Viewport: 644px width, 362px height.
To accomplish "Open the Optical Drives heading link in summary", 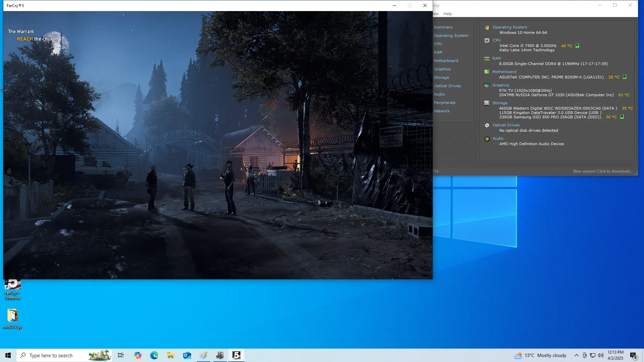I will pyautogui.click(x=506, y=125).
